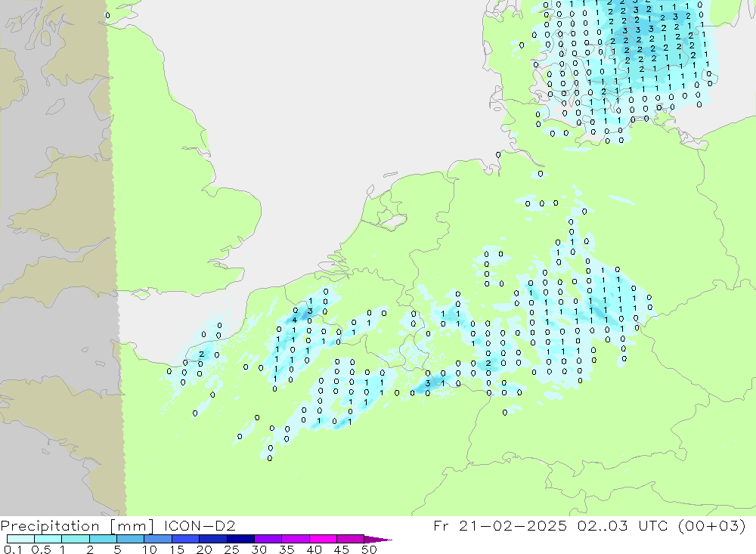Click the date "Fr 21-02-2025"
This screenshot has width=756, height=554.
(500, 525)
